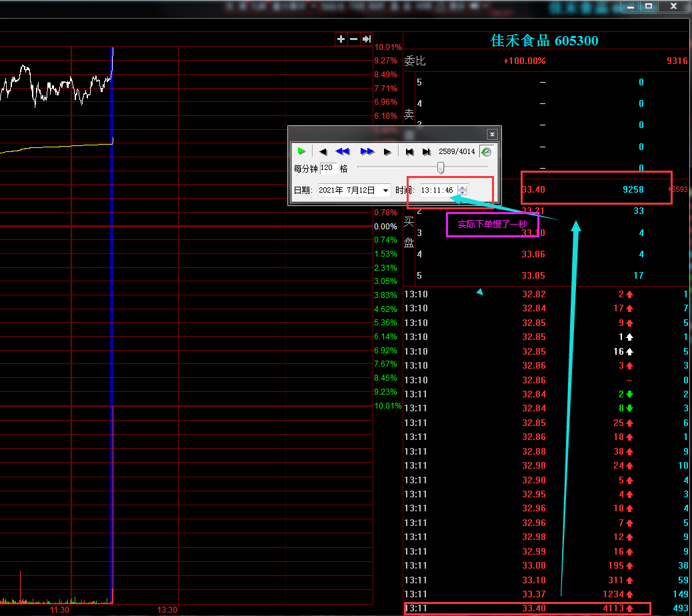Increase the replay time with the up arrow
The width and height of the screenshot is (692, 616).
coord(462,187)
